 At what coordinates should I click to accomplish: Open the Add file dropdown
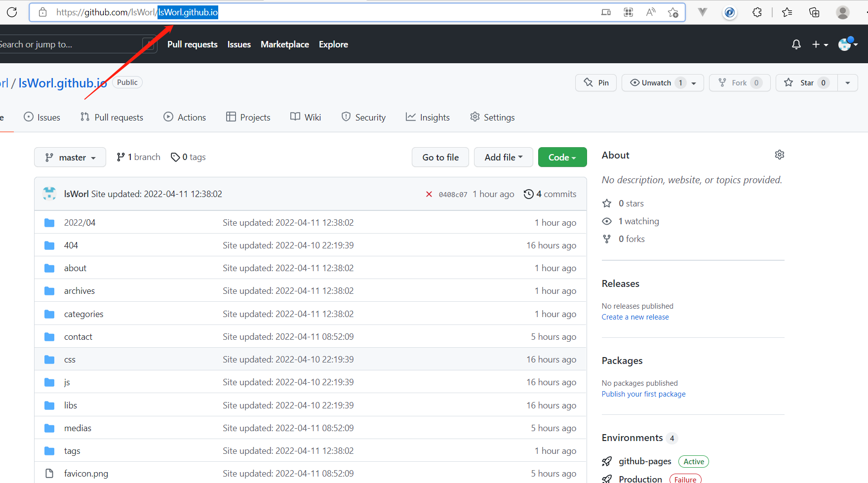click(504, 158)
